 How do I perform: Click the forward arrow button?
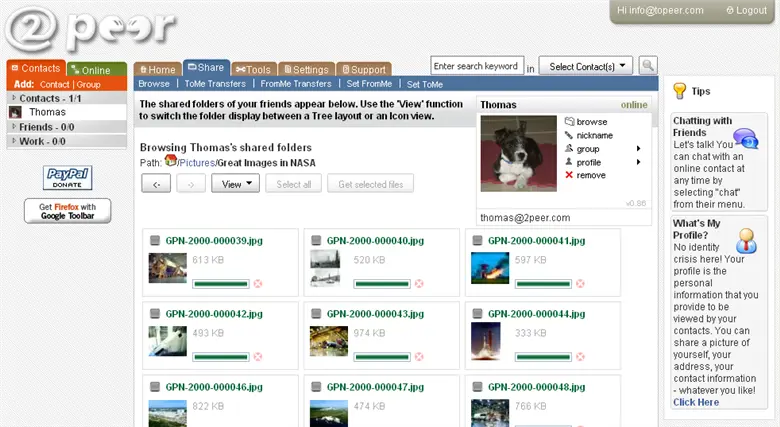tap(191, 184)
